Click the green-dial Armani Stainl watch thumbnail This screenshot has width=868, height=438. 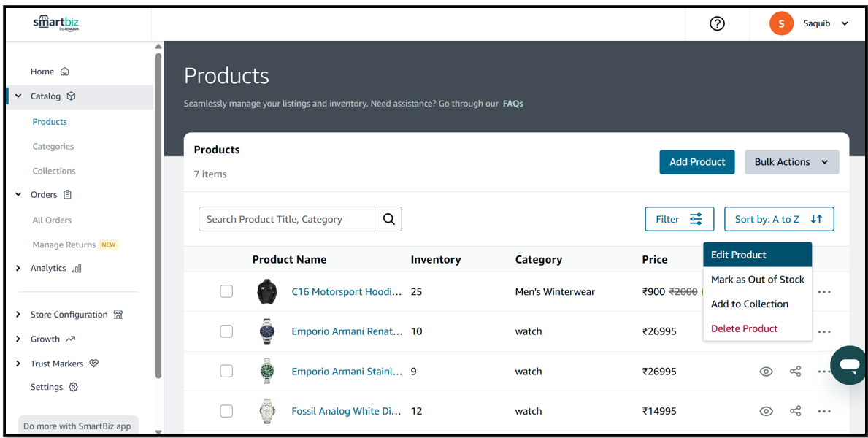click(x=266, y=371)
